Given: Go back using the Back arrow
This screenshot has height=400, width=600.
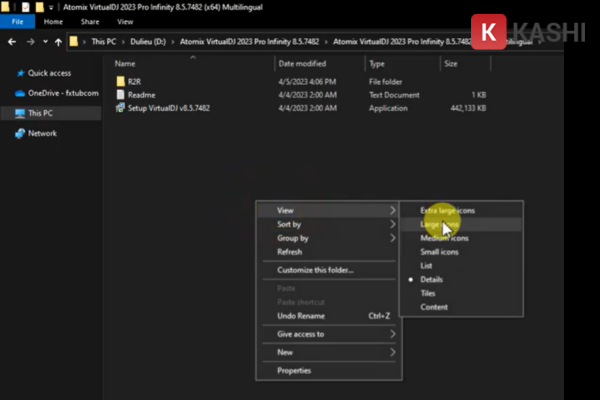Looking at the screenshot, I should [10, 43].
